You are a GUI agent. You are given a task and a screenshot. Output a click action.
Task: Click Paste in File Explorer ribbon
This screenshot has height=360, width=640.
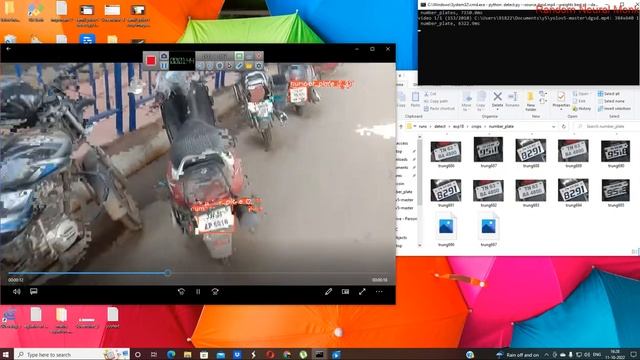tap(415, 100)
